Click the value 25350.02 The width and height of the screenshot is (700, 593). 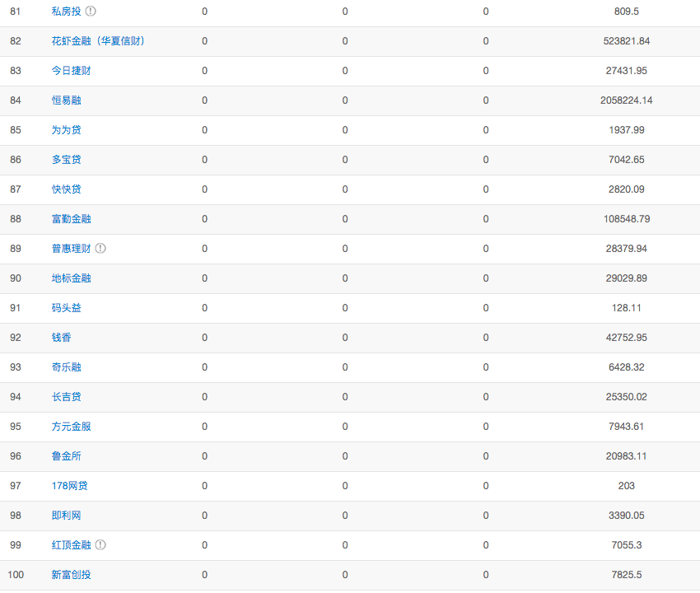pos(627,396)
